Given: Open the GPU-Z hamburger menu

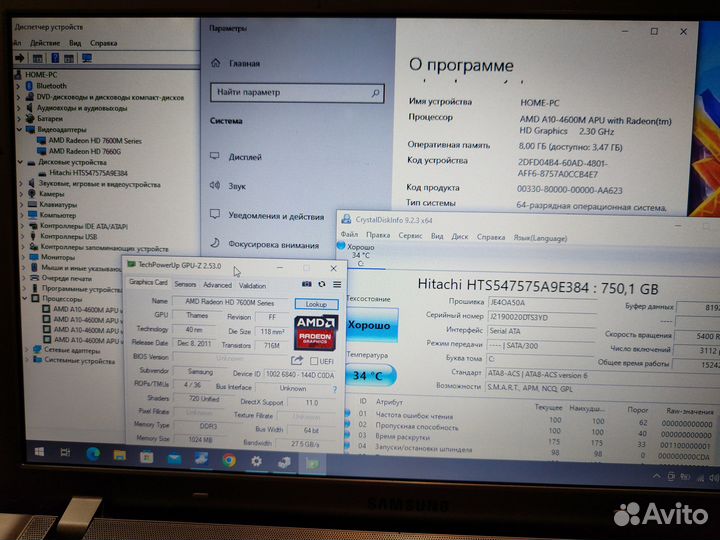Looking at the screenshot, I should (337, 284).
